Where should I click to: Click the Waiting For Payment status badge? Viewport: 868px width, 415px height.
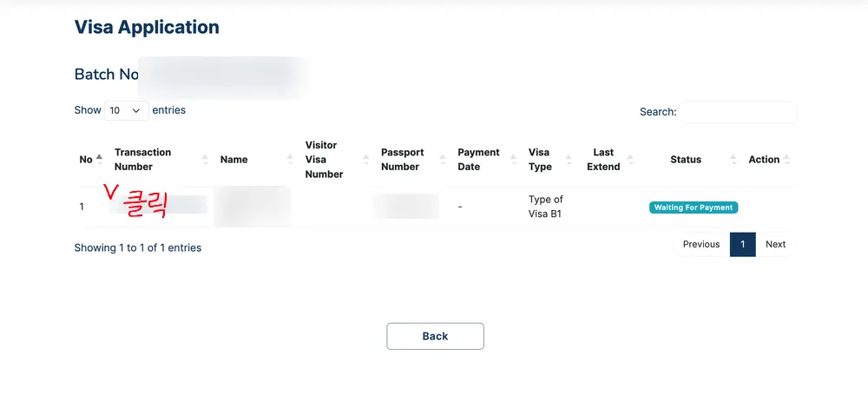pyautogui.click(x=694, y=207)
